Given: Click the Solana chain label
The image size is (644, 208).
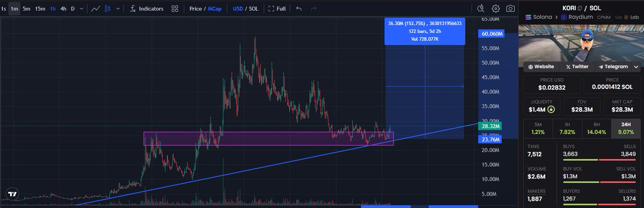Looking at the screenshot, I should pos(542,17).
